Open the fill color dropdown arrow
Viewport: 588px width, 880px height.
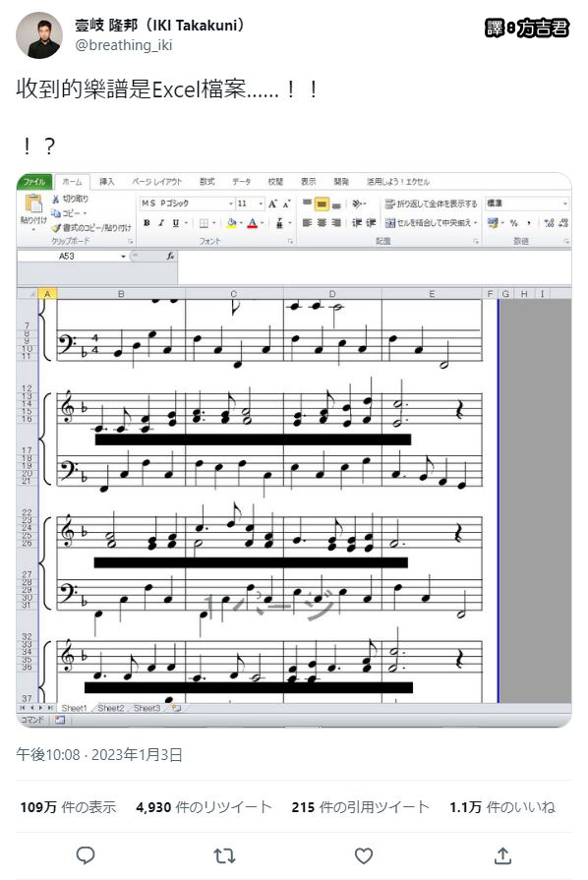click(x=241, y=223)
